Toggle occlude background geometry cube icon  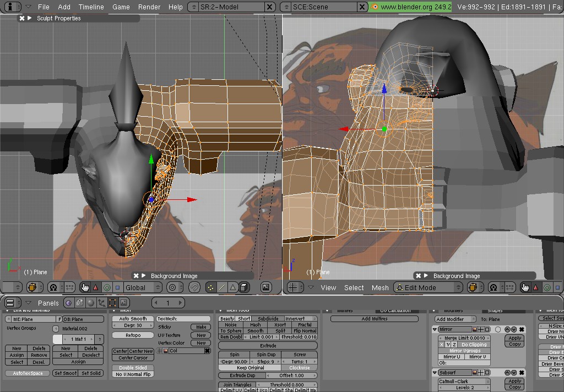click(244, 287)
